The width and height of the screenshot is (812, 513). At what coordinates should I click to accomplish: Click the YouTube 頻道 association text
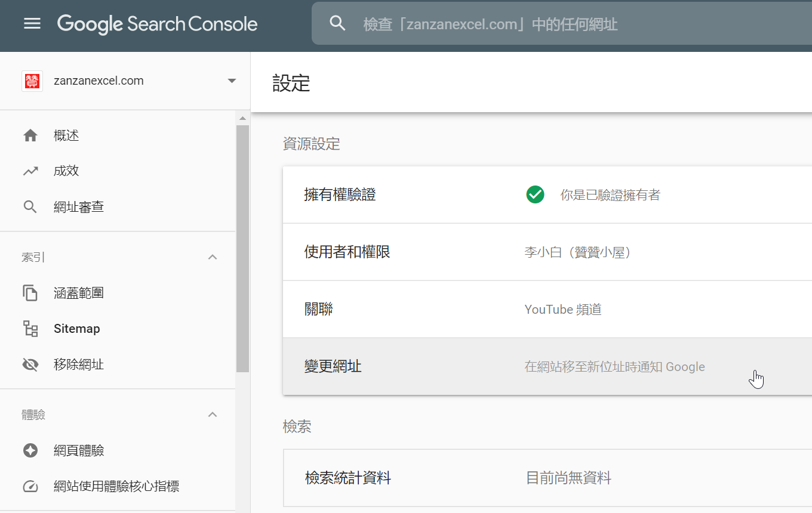(563, 310)
